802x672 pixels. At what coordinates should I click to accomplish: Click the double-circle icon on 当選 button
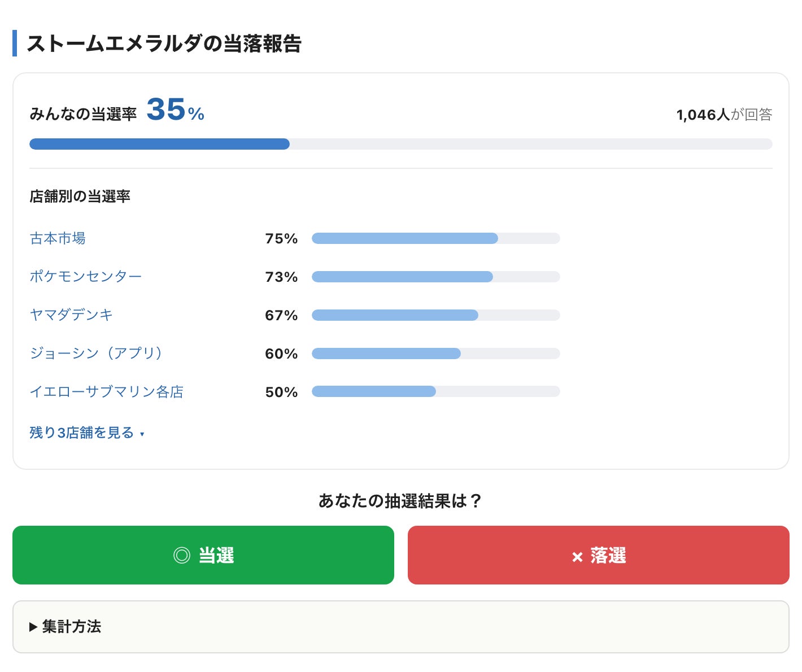point(182,556)
